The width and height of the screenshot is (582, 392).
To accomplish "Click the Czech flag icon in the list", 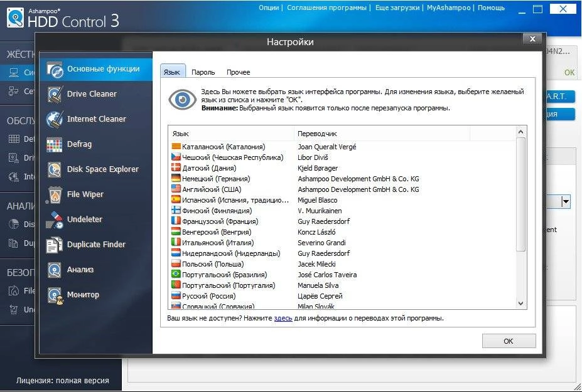I will coord(176,157).
